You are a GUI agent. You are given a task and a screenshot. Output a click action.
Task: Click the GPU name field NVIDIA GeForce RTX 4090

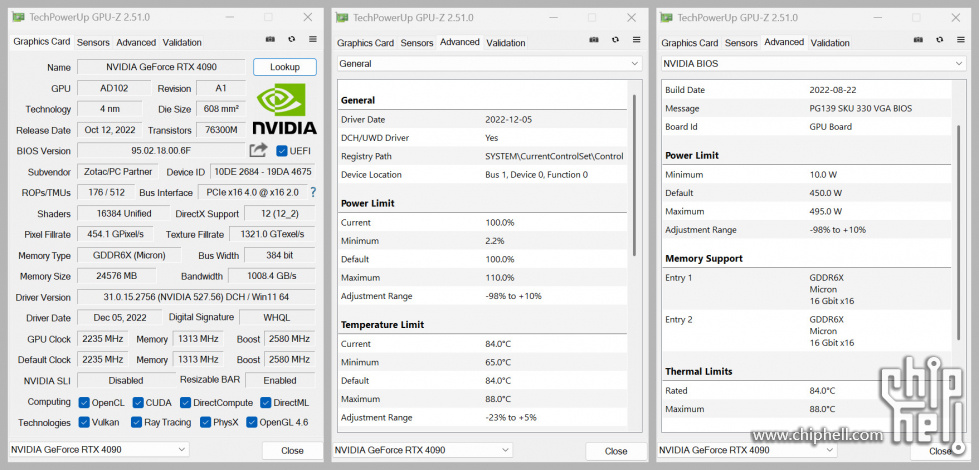coord(162,67)
